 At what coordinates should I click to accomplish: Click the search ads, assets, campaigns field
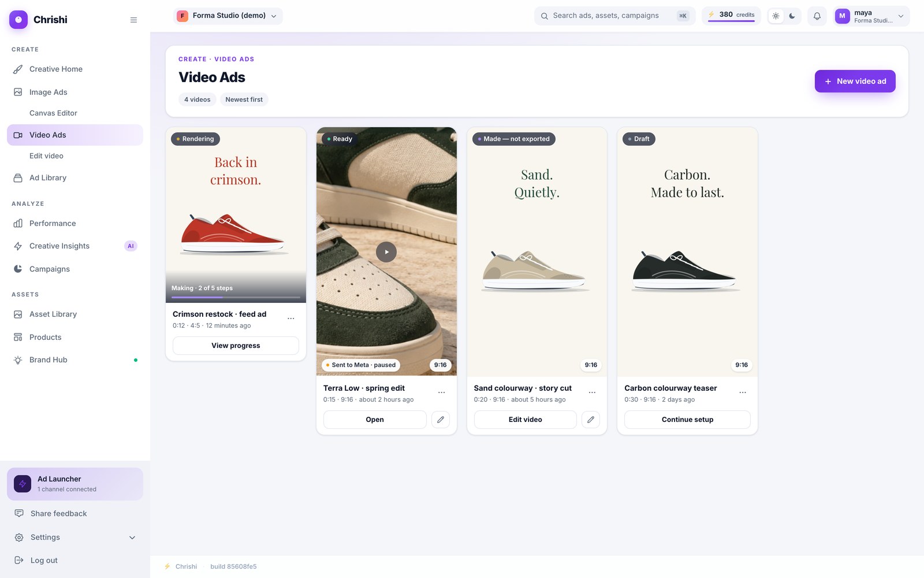point(614,16)
